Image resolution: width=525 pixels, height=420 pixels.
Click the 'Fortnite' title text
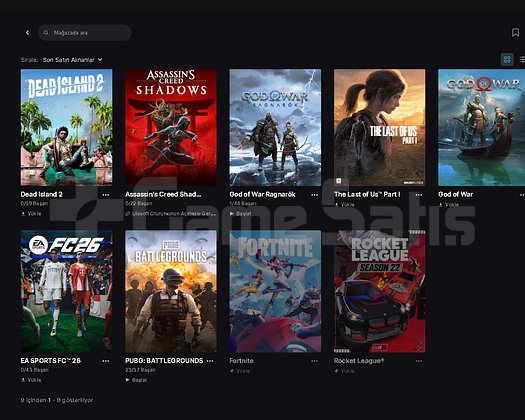(x=241, y=361)
